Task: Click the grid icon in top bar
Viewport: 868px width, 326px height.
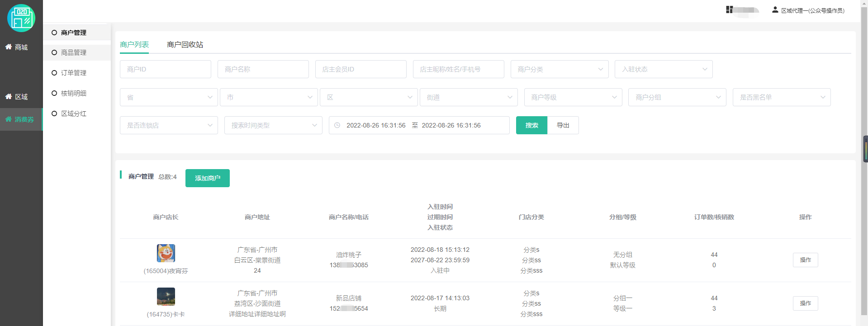Action: (x=729, y=9)
